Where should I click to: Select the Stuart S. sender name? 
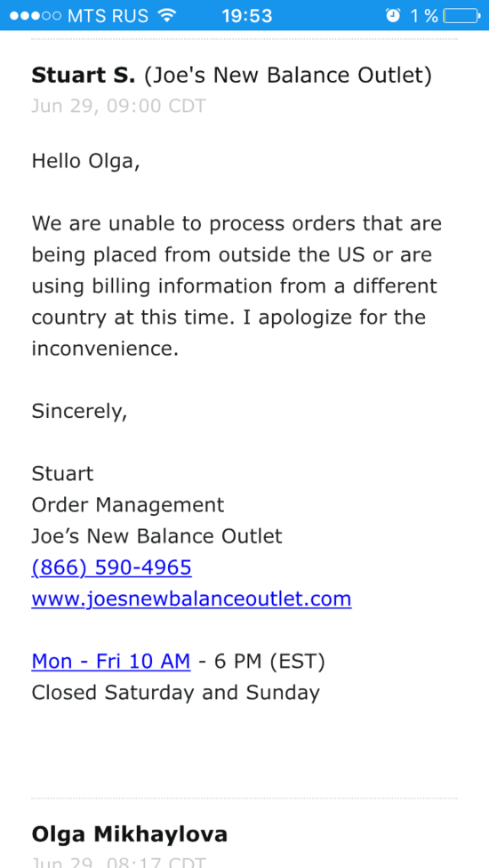tap(83, 76)
